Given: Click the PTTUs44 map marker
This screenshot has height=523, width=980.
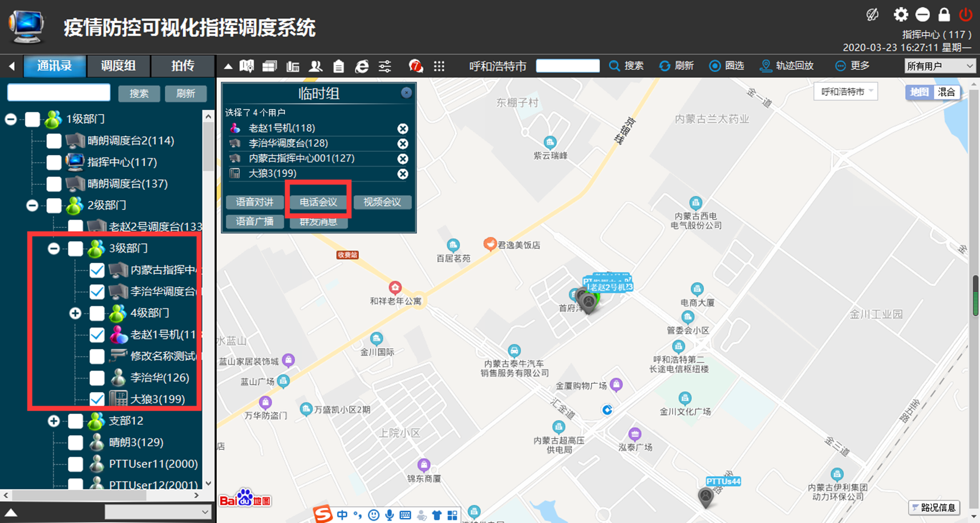Looking at the screenshot, I should coord(706,497).
